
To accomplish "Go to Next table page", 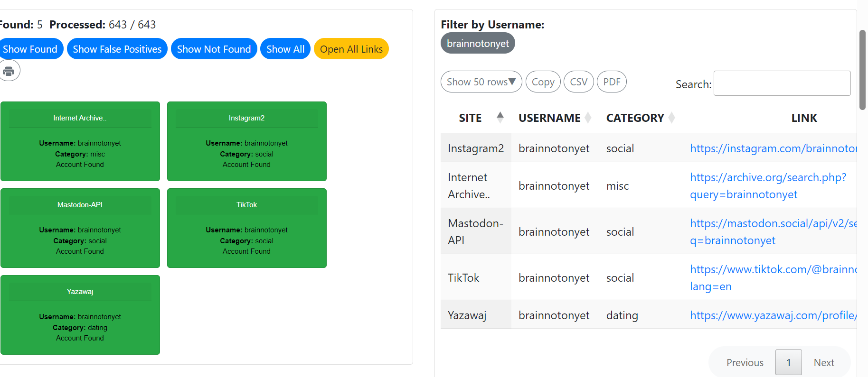I will (x=824, y=362).
